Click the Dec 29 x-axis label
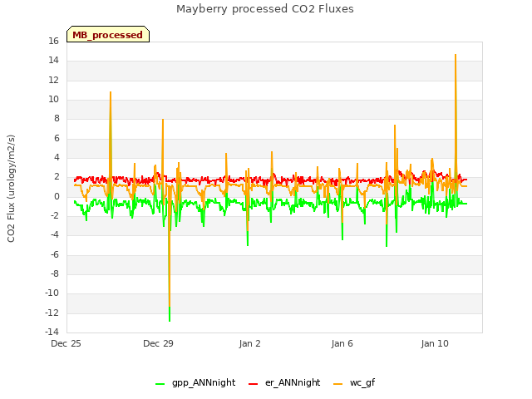The width and height of the screenshot is (532, 399). [158, 343]
